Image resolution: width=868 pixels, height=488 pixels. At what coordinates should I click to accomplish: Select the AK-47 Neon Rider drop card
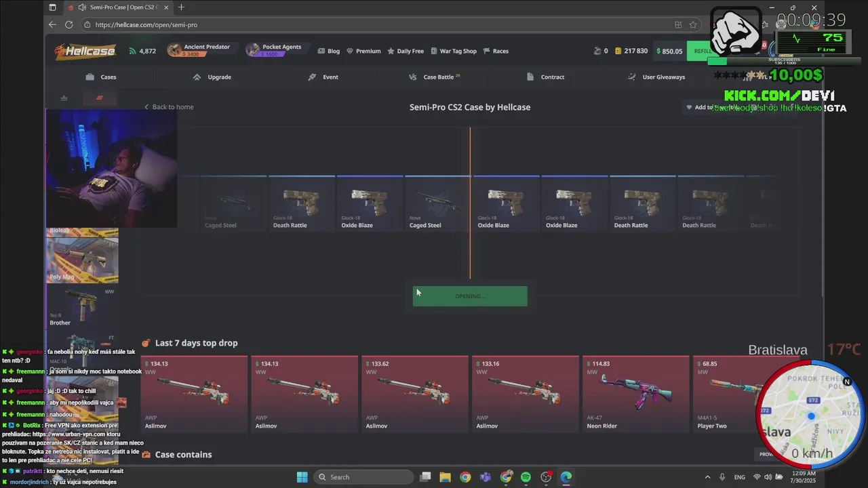(x=636, y=394)
